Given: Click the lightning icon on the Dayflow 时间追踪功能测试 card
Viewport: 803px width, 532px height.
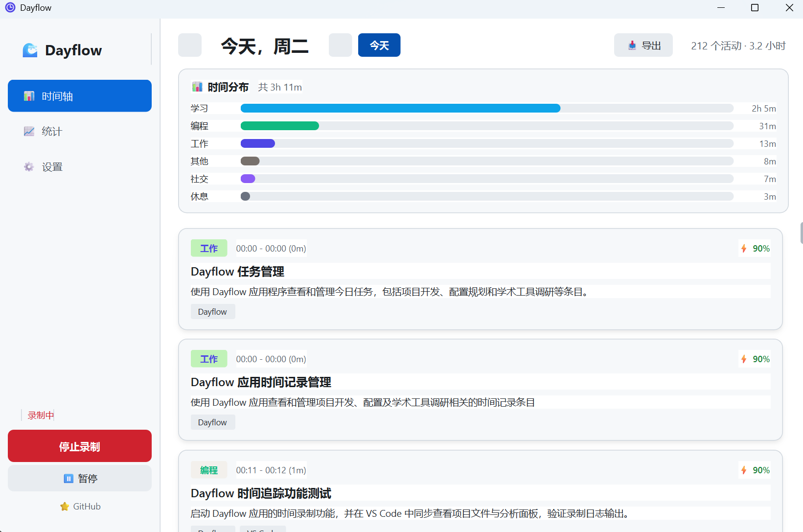Looking at the screenshot, I should pos(744,470).
